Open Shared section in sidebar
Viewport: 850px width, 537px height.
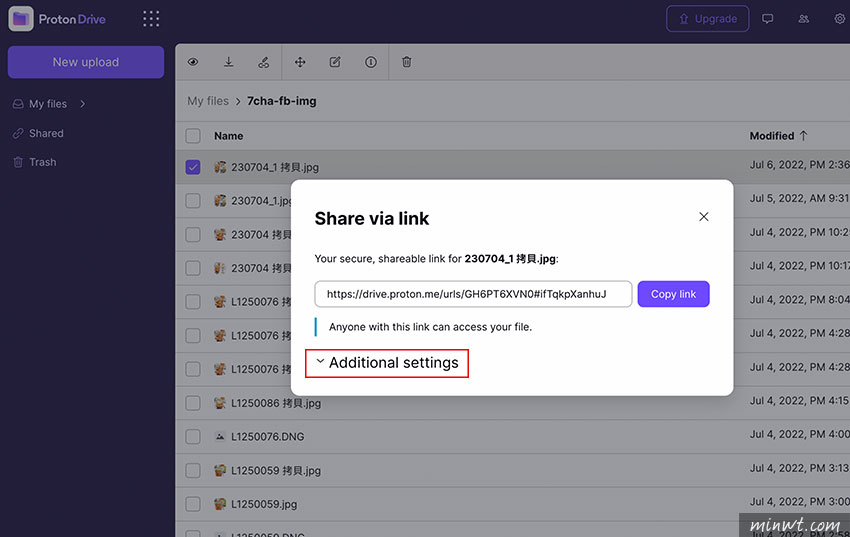pyautogui.click(x=46, y=133)
